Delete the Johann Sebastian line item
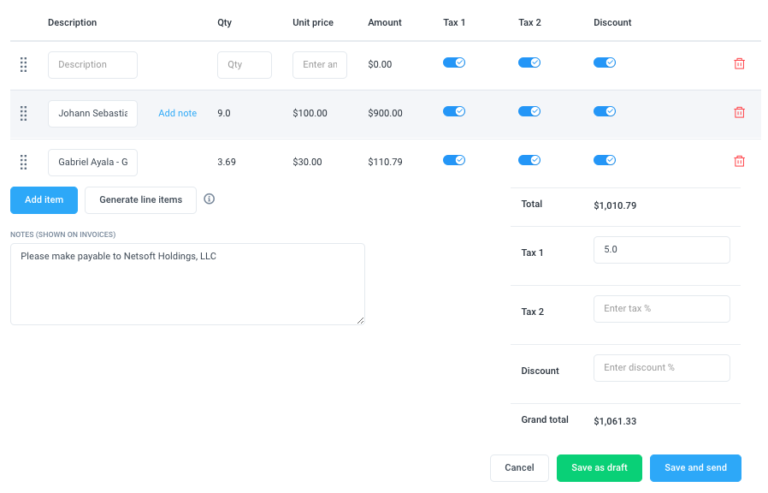Viewport: 768px width, 493px height. coord(739,113)
